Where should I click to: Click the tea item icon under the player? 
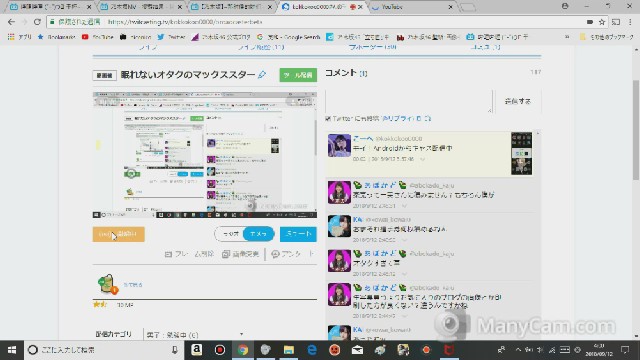click(x=107, y=284)
